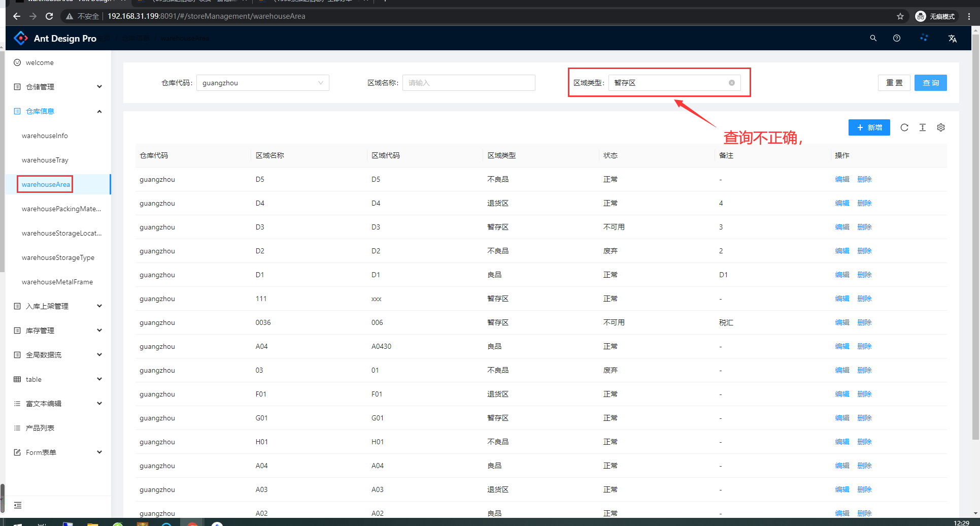The image size is (980, 526).
Task: Open table density setting icon
Action: 923,127
